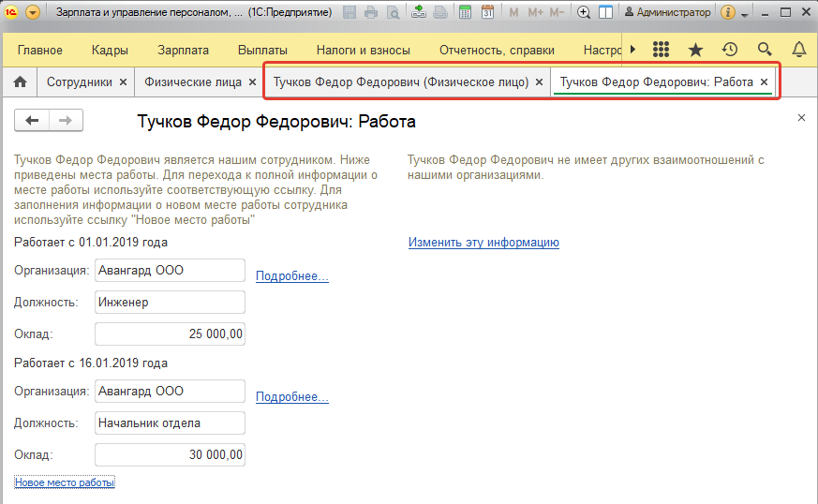
Task: Close the Сотрудники tab
Action: [x=123, y=82]
